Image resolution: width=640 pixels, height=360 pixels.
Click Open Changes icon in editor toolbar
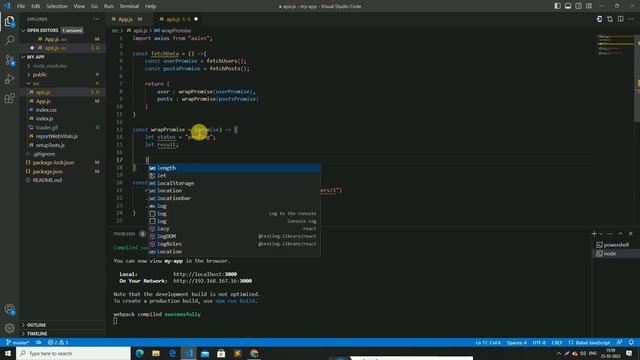[x=599, y=19]
